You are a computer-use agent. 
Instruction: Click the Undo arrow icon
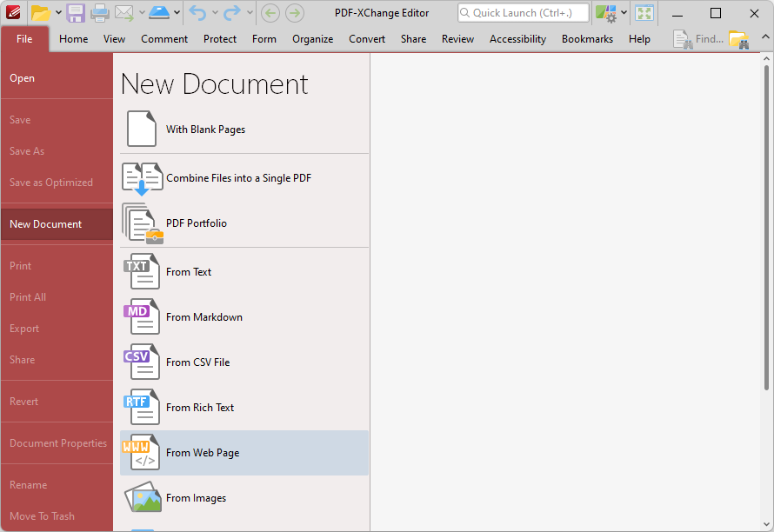197,13
